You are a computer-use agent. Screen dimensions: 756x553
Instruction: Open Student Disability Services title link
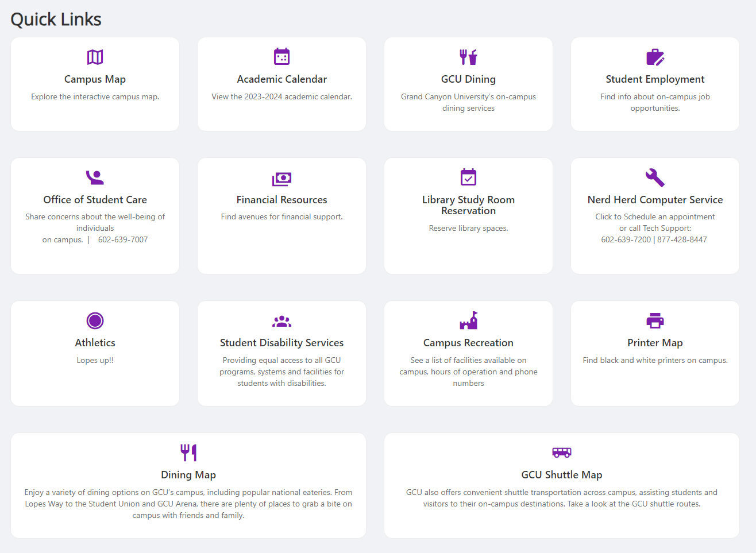[281, 343]
